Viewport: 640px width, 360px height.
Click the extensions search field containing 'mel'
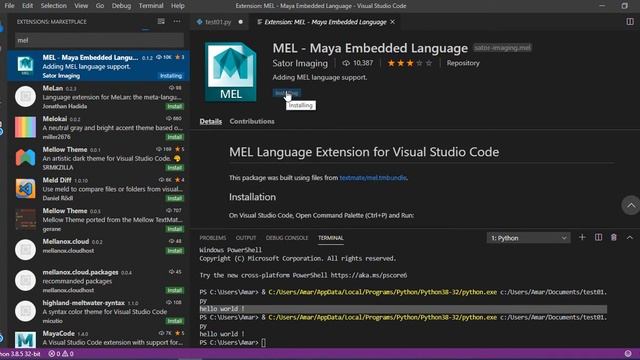coord(99,40)
